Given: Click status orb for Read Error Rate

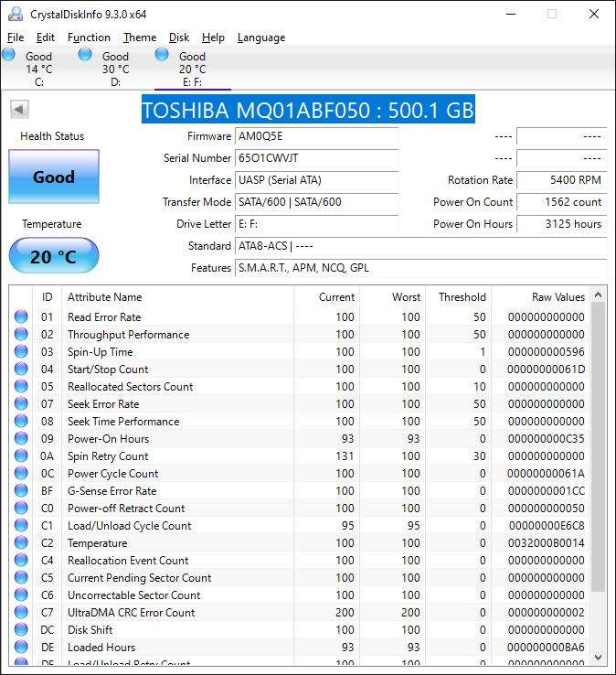Looking at the screenshot, I should (21, 316).
